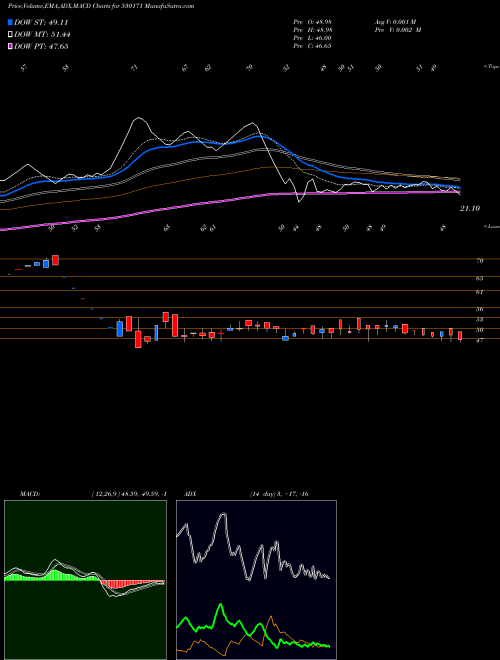Click the highest peak of the white price line
The height and width of the screenshot is (660, 500).
tap(138, 119)
